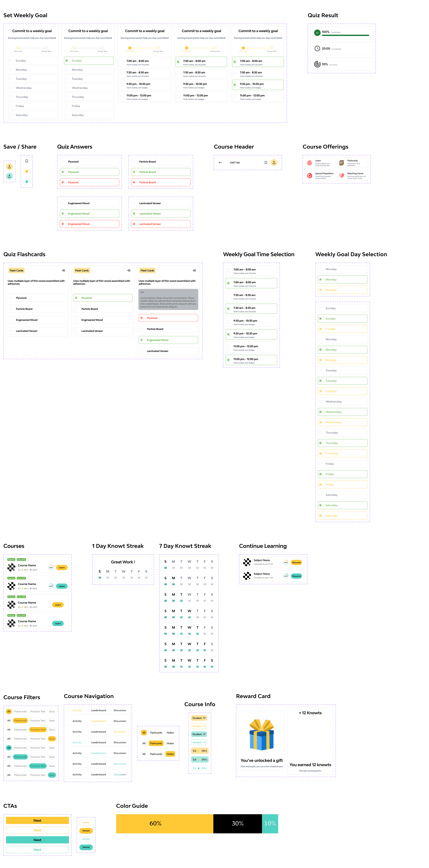Click the checkered thumbnail beside yellow Resume
Screen dimensions: 429x868
coord(247,562)
